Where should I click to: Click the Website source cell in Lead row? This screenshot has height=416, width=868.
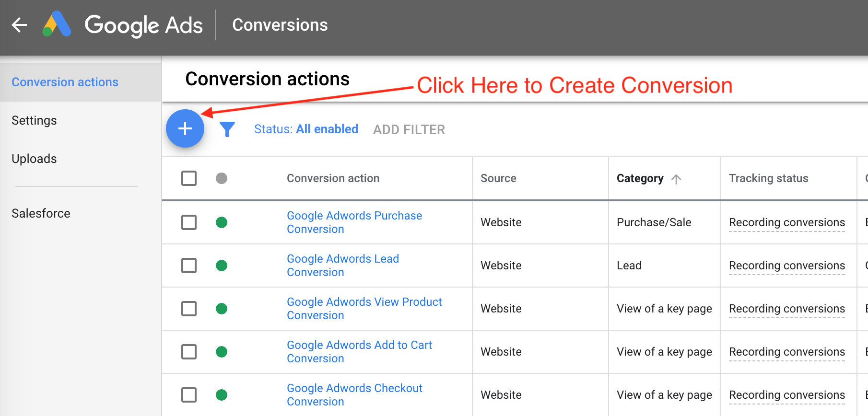(x=501, y=266)
